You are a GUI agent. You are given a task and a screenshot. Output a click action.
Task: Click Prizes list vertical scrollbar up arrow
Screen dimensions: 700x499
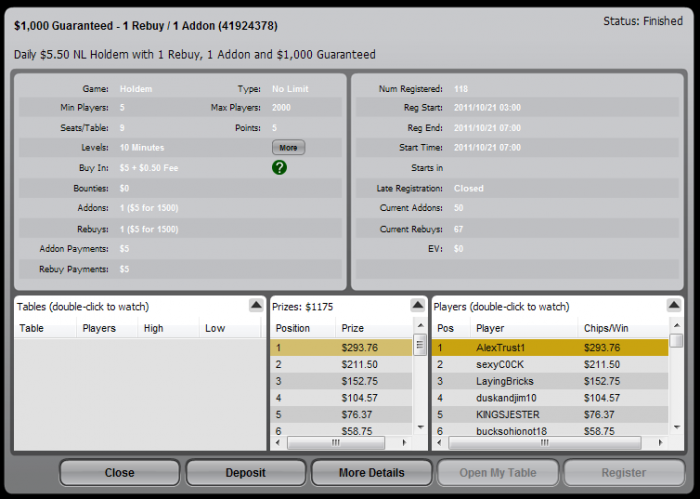(420, 325)
